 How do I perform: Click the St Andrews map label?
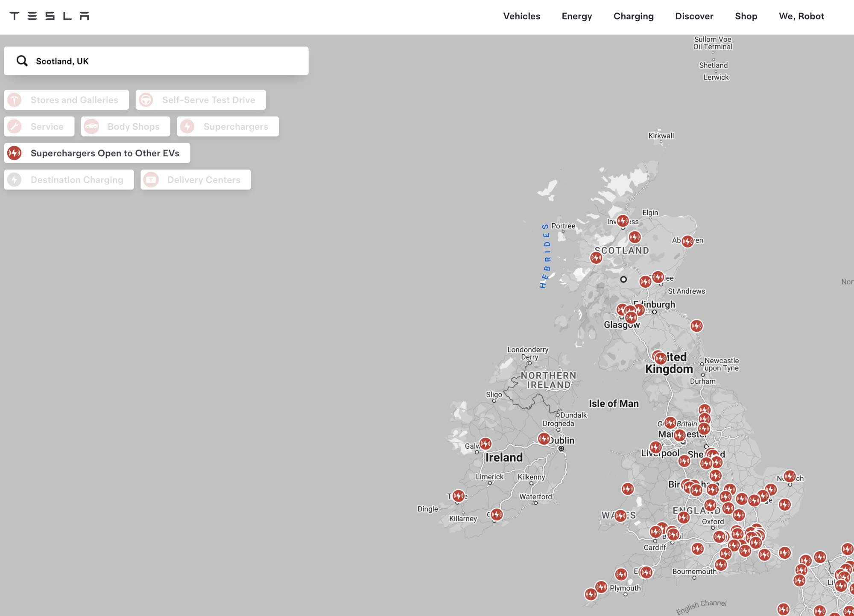coord(686,291)
